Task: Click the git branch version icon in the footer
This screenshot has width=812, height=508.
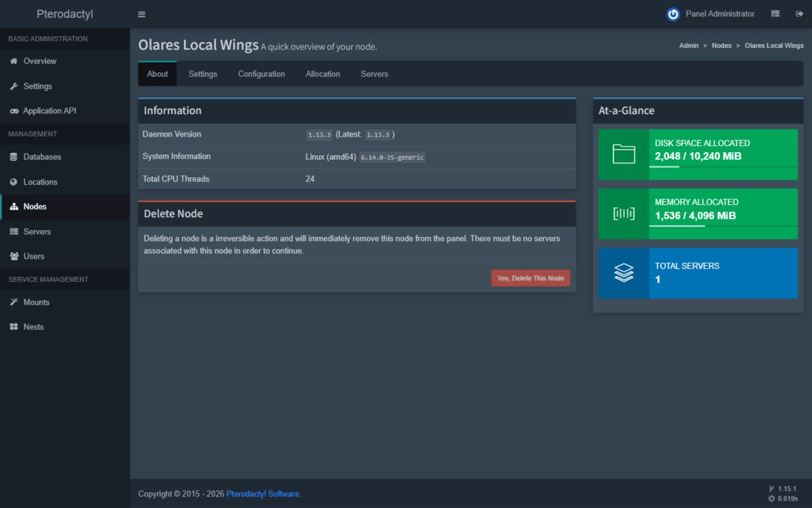Action: tap(771, 489)
